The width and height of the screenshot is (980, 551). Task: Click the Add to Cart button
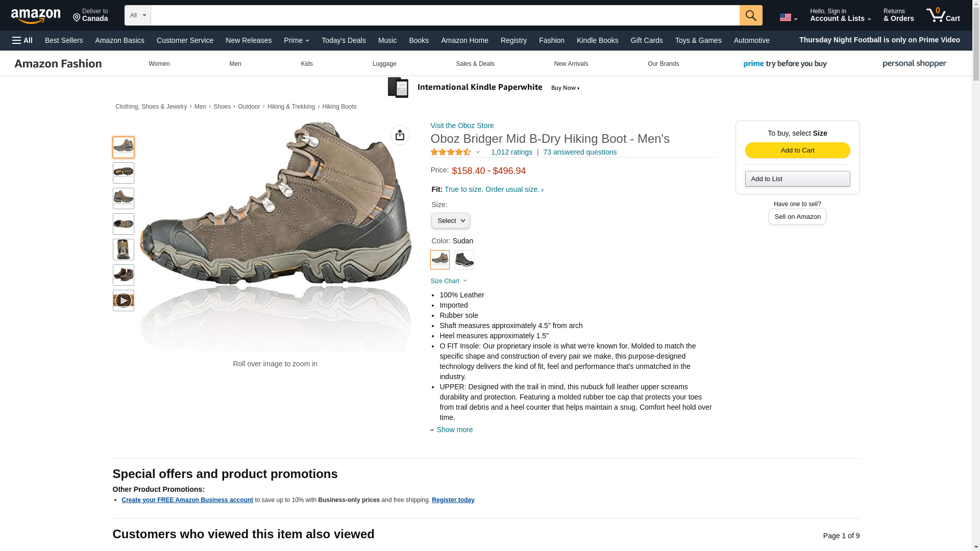click(797, 150)
